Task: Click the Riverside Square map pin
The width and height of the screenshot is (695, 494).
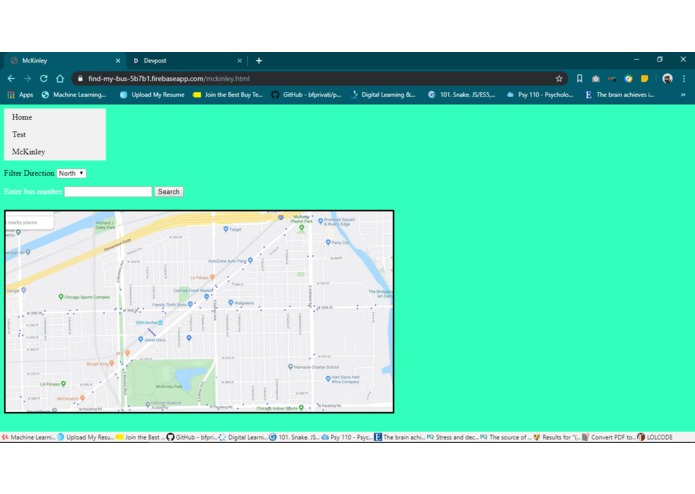Action: (x=320, y=221)
